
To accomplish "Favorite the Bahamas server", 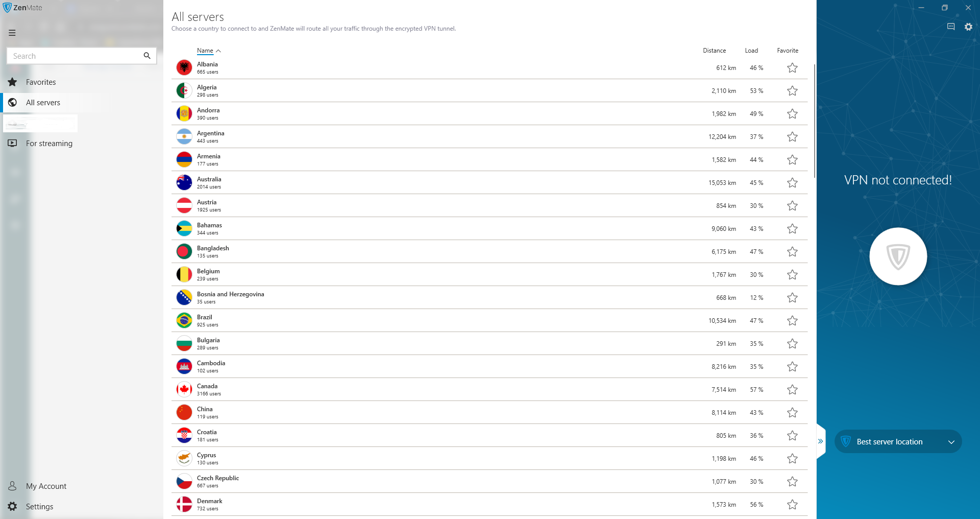I will pos(792,228).
